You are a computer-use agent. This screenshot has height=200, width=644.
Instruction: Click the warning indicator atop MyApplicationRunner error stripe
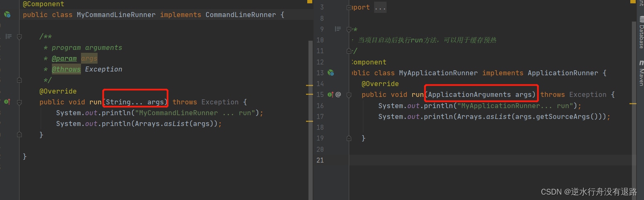633,2
